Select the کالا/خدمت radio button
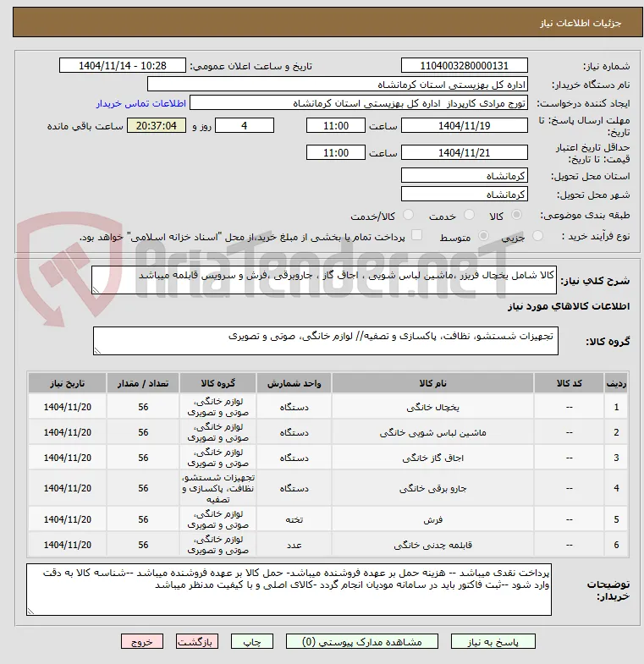Viewport: 644px width, 664px height. point(408,215)
